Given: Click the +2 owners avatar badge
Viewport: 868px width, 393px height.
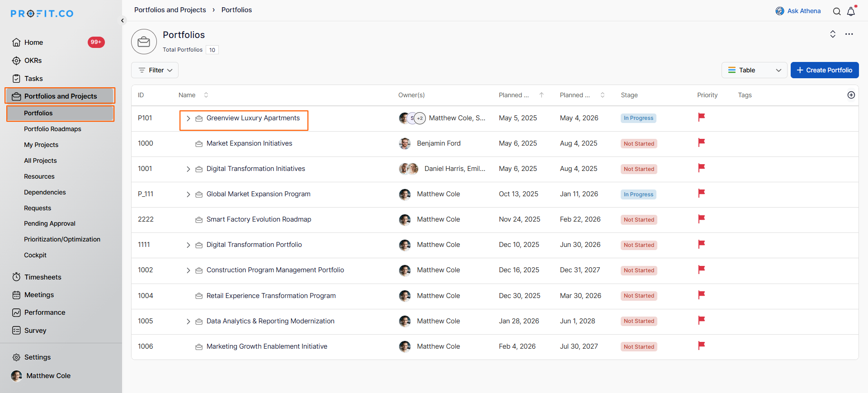Looking at the screenshot, I should point(420,118).
